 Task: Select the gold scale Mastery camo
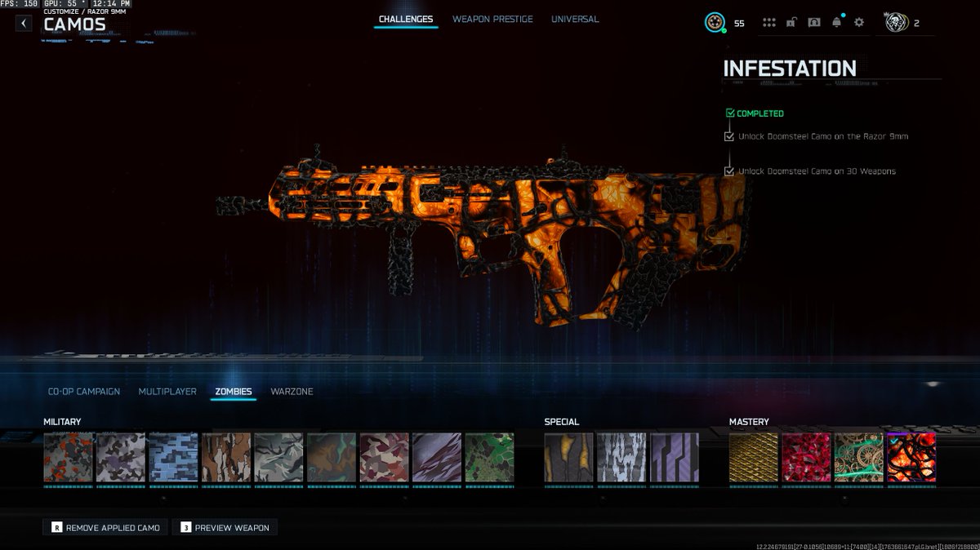(x=754, y=458)
